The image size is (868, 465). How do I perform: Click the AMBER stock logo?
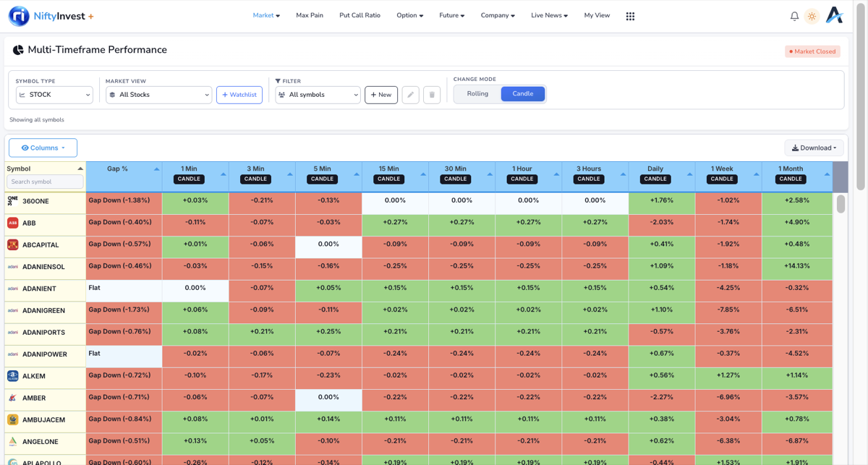12,398
